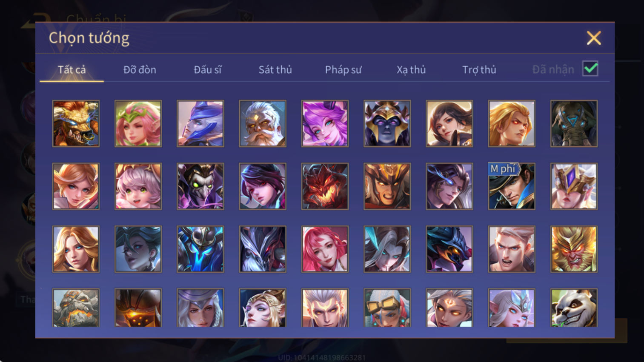Viewport: 644px width, 362px height.
Task: Close the 'Chọn tướng' dialog
Action: point(594,38)
